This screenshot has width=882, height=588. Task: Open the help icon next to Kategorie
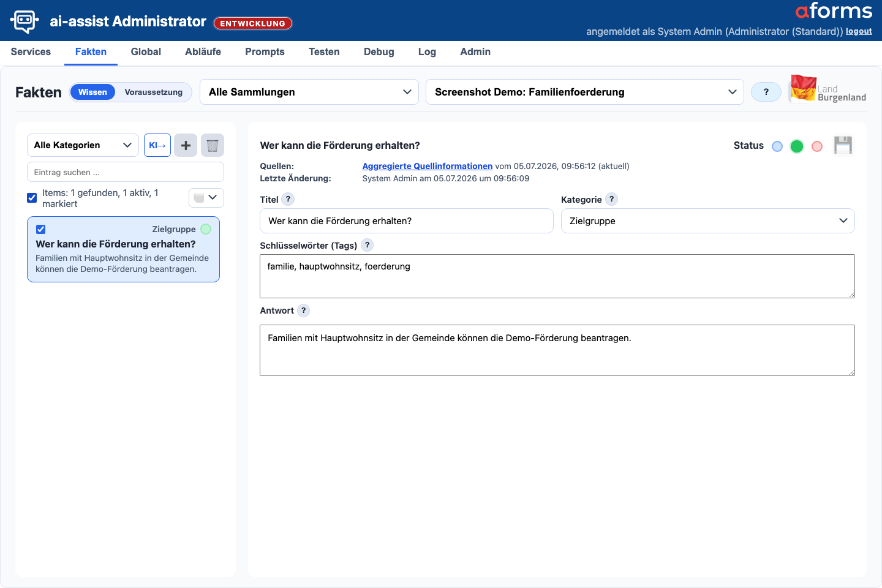[611, 199]
